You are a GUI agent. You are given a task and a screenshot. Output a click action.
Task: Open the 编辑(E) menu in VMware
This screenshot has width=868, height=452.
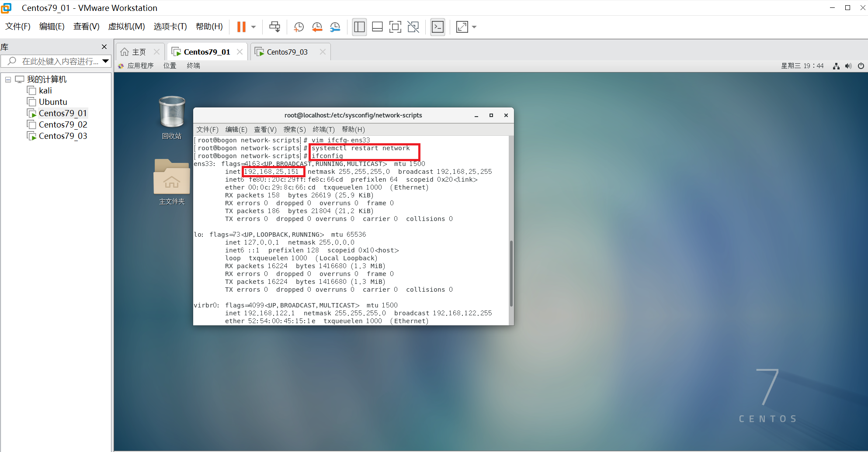(52, 27)
